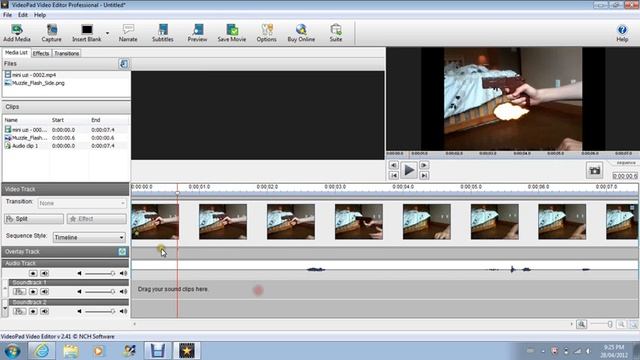Screen dimensions: 640x360
Task: Adjust the Soundtrack 2 volume slider
Action: point(100,311)
